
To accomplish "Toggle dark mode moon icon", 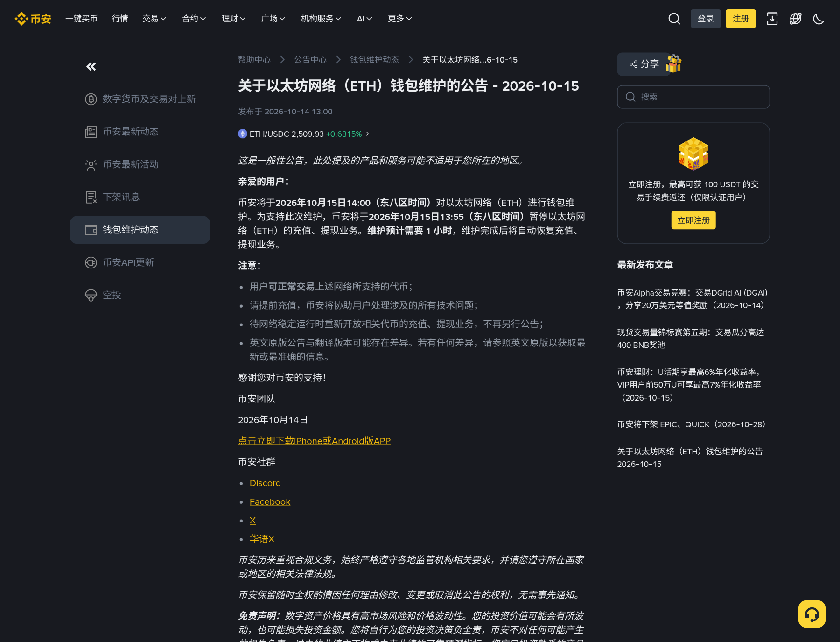I will pos(819,19).
